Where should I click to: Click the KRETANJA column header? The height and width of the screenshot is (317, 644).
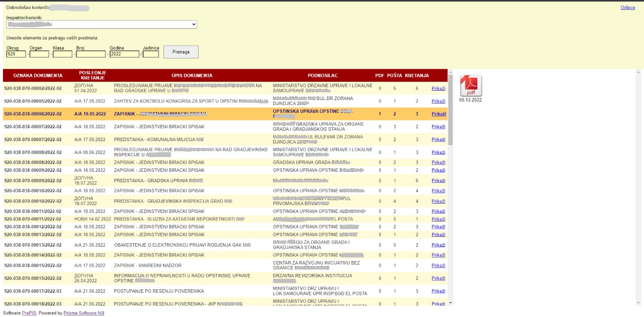pyautogui.click(x=417, y=75)
